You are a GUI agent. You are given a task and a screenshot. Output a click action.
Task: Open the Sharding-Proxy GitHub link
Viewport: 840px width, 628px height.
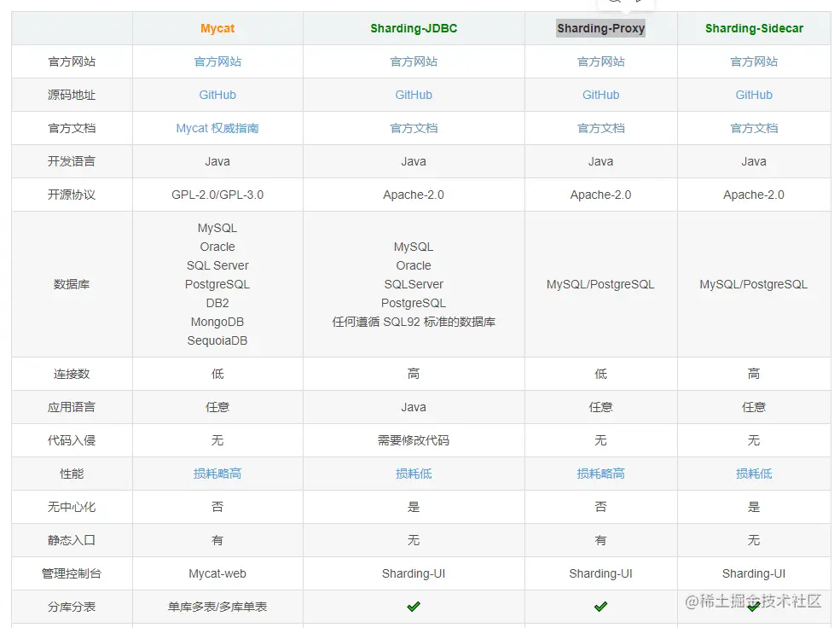(x=600, y=95)
